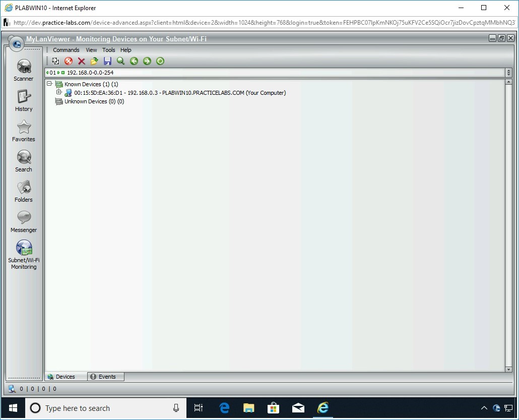Click the red X delete icon
The width and height of the screenshot is (519, 420).
82,61
